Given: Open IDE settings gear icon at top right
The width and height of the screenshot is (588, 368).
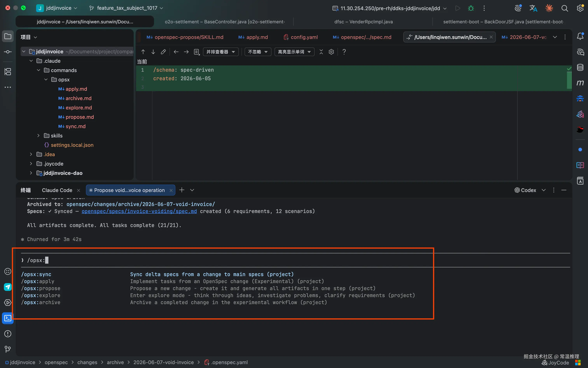Looking at the screenshot, I should (x=580, y=8).
